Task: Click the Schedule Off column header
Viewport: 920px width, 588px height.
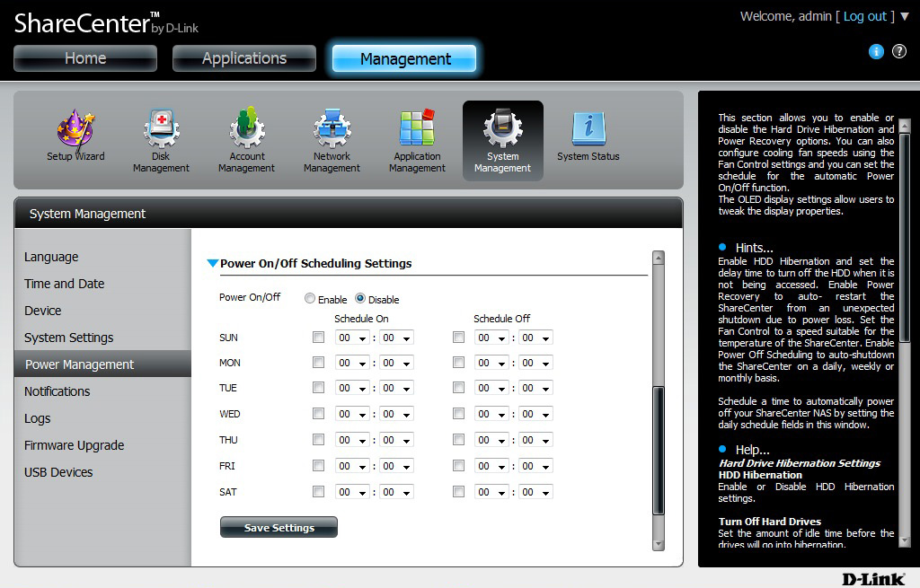Action: pyautogui.click(x=501, y=319)
